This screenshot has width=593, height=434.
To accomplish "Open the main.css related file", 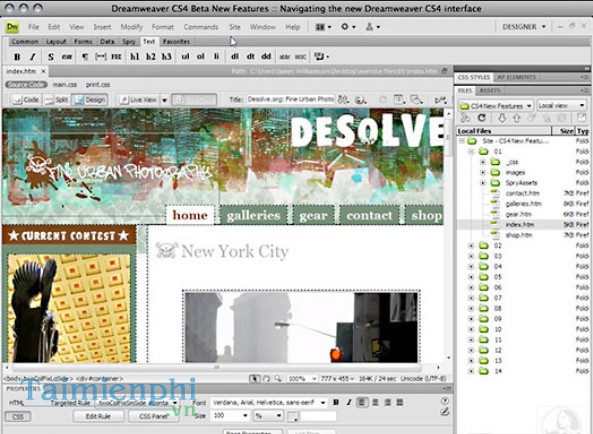I will (x=65, y=85).
